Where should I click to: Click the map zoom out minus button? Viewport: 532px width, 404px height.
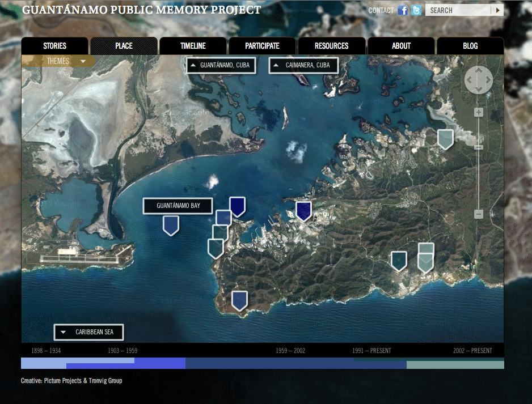pos(478,214)
